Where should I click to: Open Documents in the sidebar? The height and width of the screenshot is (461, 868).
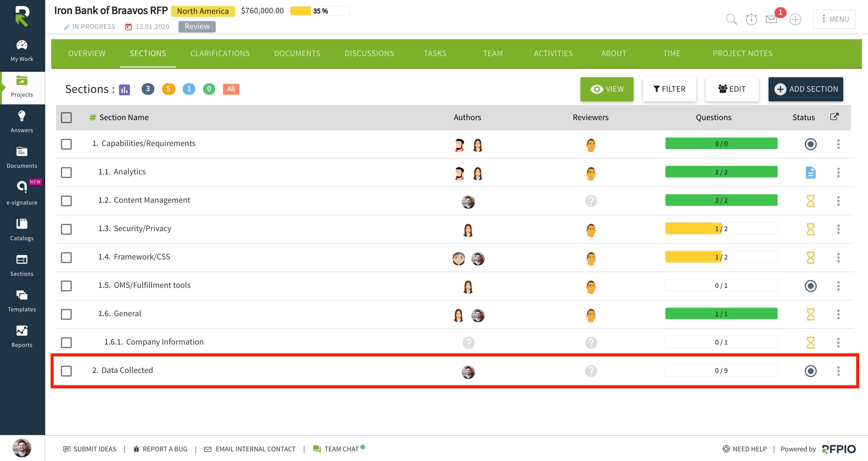click(22, 157)
